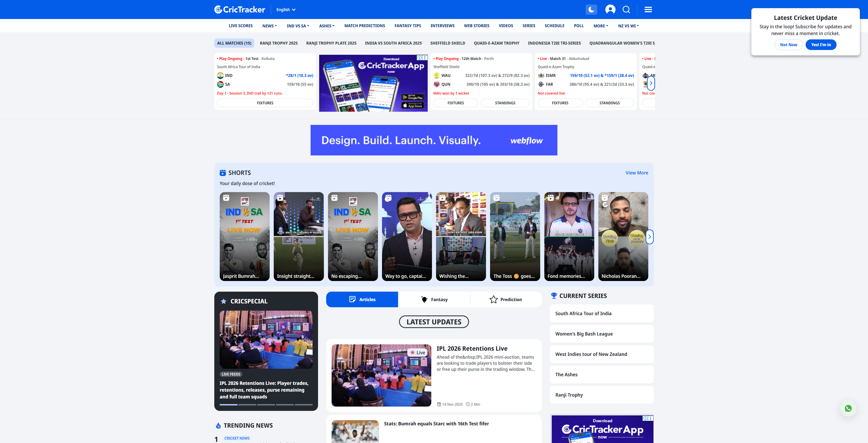
Task: Click Not Now in subscription popup
Action: pyautogui.click(x=788, y=45)
